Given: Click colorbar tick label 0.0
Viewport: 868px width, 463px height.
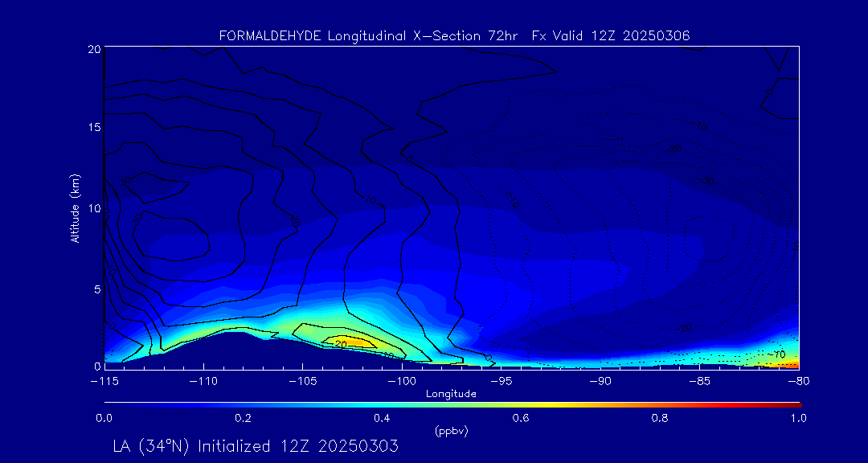Looking at the screenshot, I should pos(104,418).
